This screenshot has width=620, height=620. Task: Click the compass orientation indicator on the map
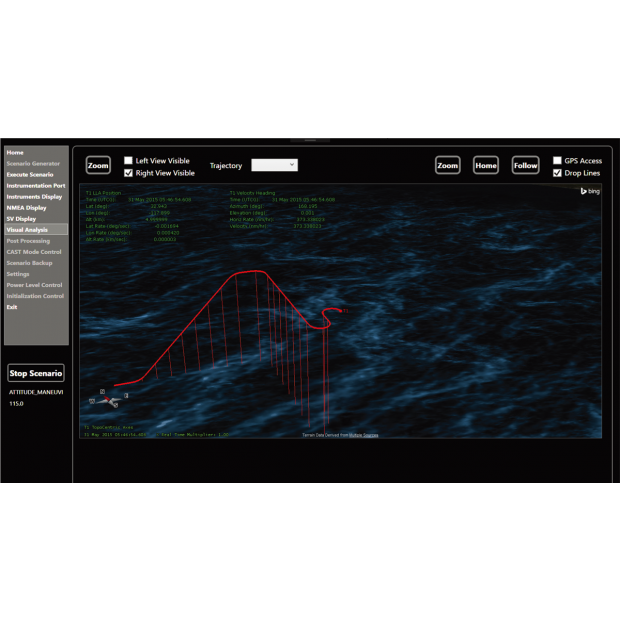(x=108, y=400)
